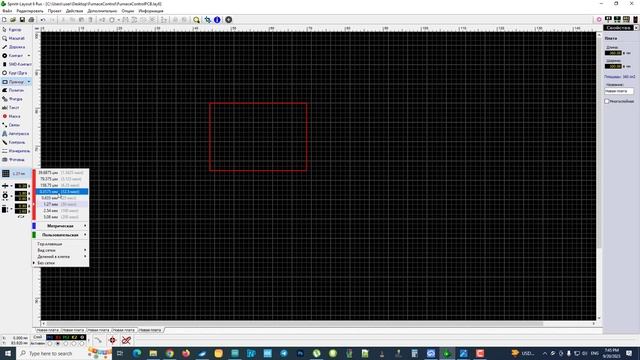The image size is (640, 360).
Task: Open pad size dropdown arrow in left panel
Action: 11,196
